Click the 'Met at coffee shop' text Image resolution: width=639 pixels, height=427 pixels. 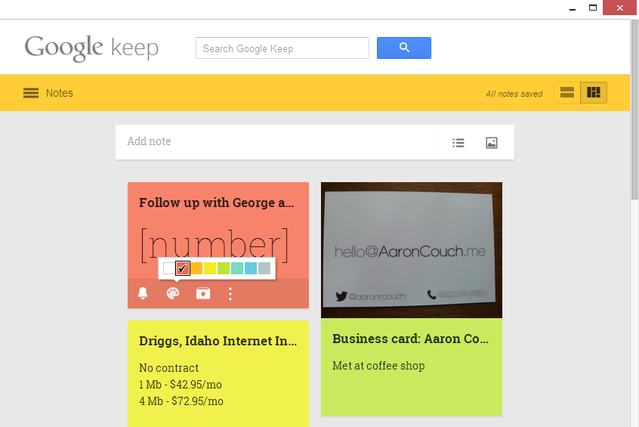click(x=379, y=366)
